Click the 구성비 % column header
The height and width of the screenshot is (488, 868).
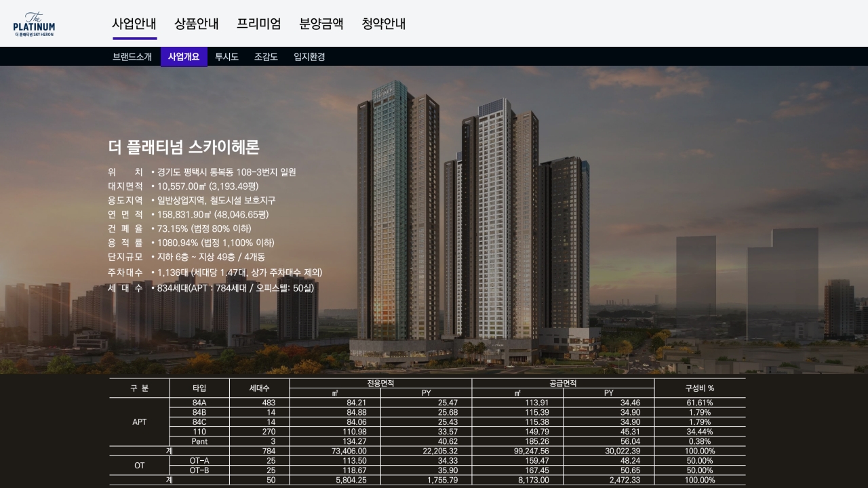[x=699, y=388]
